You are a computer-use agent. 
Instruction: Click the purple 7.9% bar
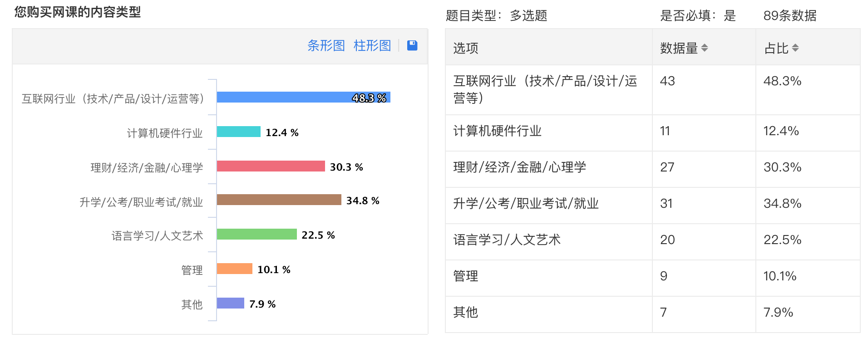click(230, 304)
